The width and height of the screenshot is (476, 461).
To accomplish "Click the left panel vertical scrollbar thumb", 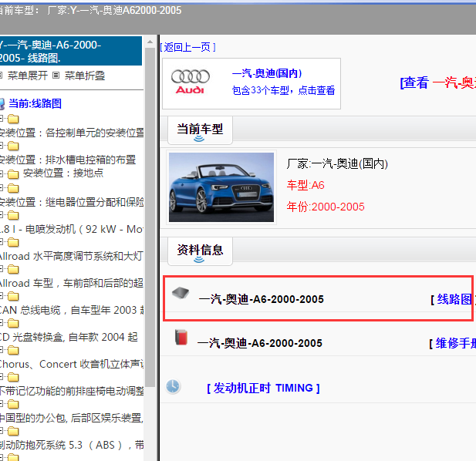I will [x=150, y=217].
